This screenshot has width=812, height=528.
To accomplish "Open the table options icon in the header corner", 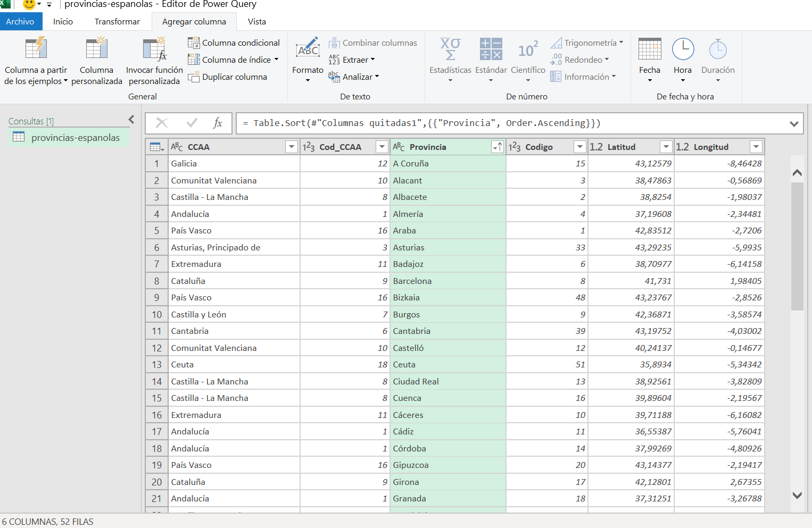I will click(156, 147).
